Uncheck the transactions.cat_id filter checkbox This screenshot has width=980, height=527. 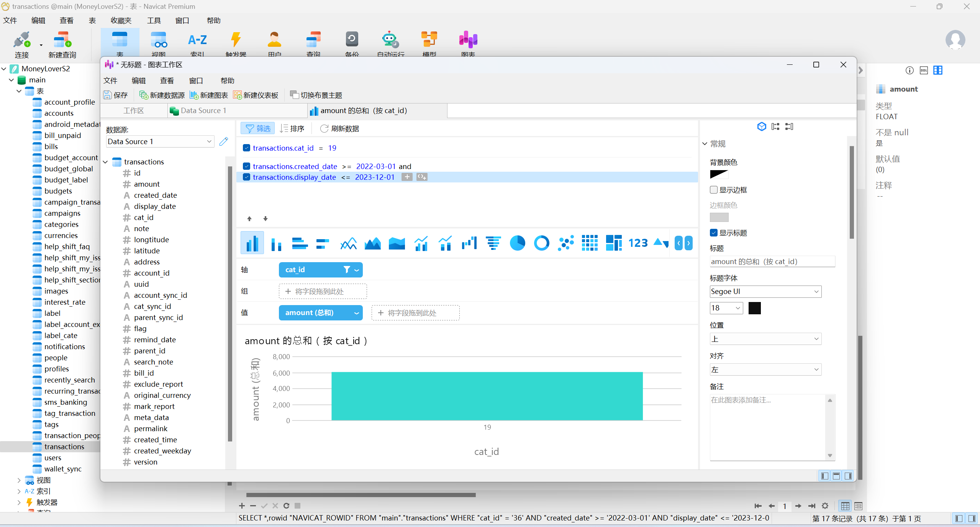point(247,148)
